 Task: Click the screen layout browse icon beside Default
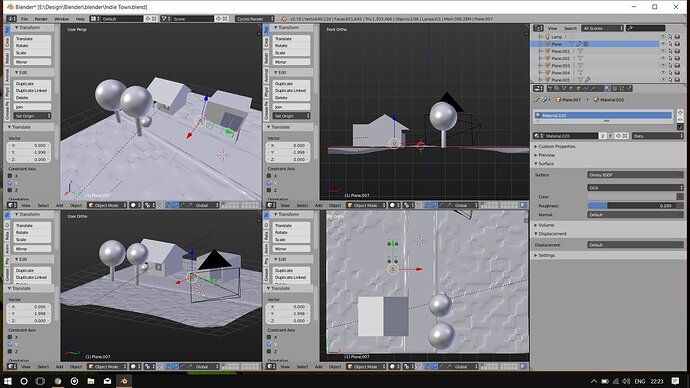click(x=94, y=19)
